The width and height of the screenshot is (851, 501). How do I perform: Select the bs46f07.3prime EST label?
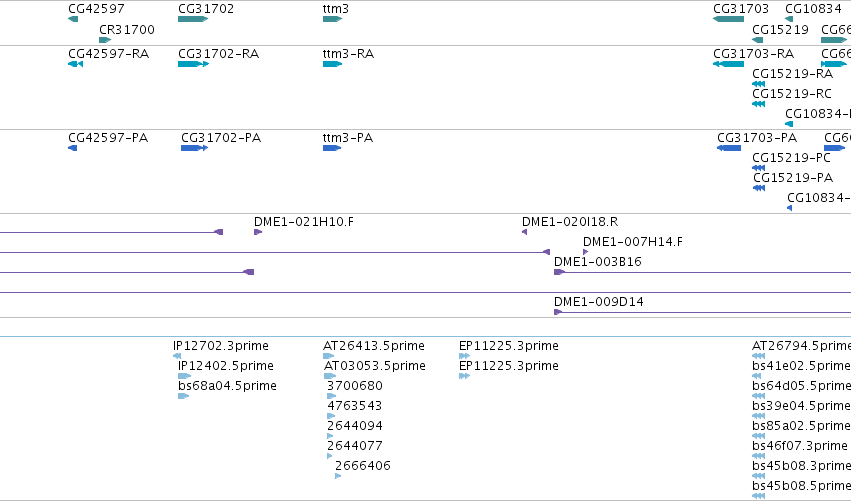click(x=799, y=446)
